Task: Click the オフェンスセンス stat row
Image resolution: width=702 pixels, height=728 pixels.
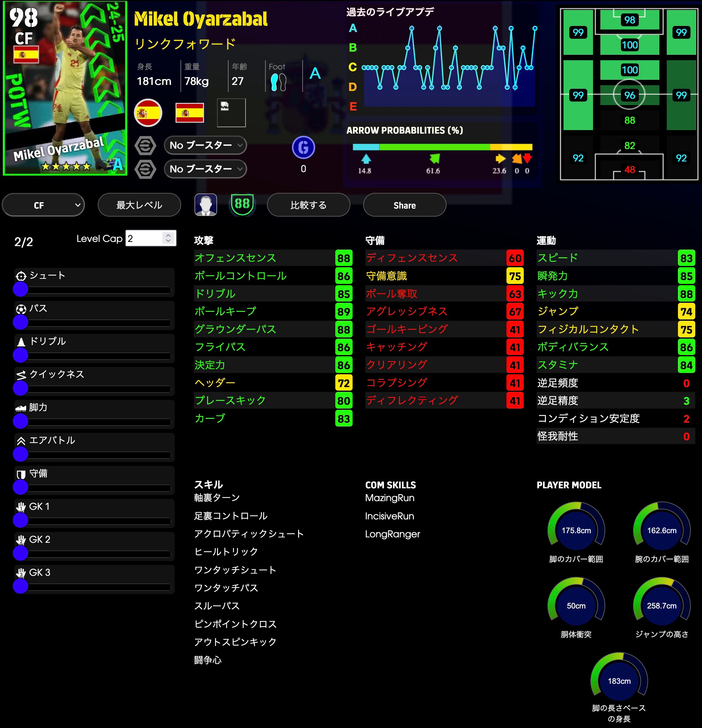Action: point(273,258)
